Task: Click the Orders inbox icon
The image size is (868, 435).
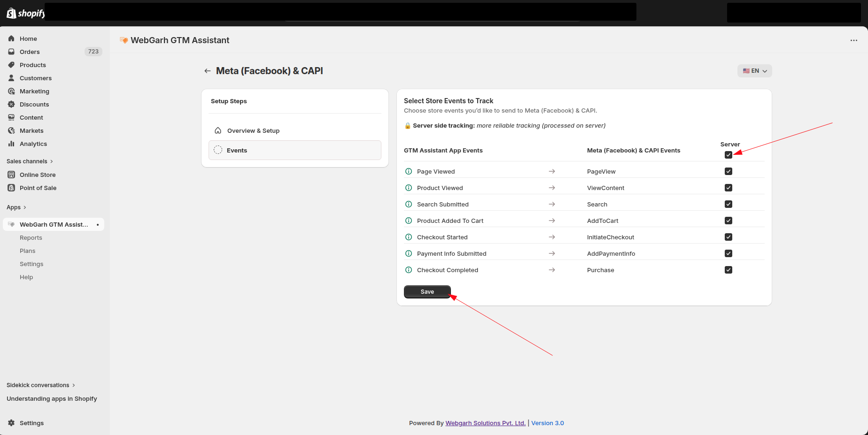Action: click(11, 52)
